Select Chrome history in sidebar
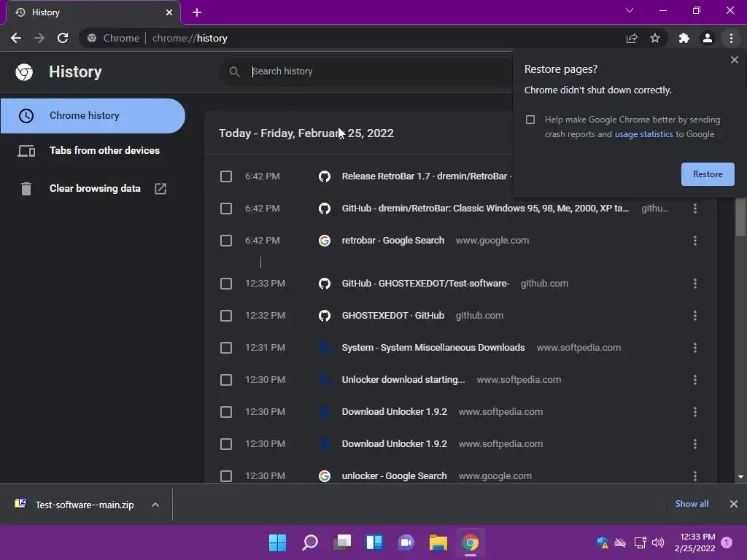 click(x=93, y=116)
